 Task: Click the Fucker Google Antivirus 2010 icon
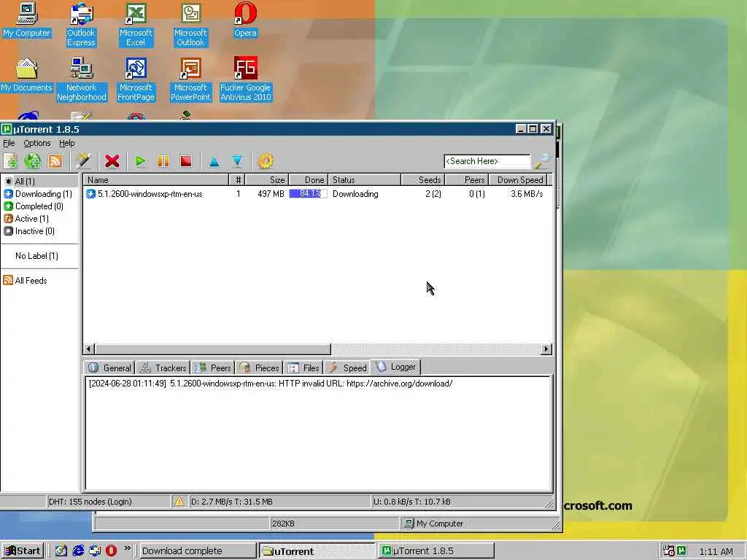pyautogui.click(x=245, y=79)
